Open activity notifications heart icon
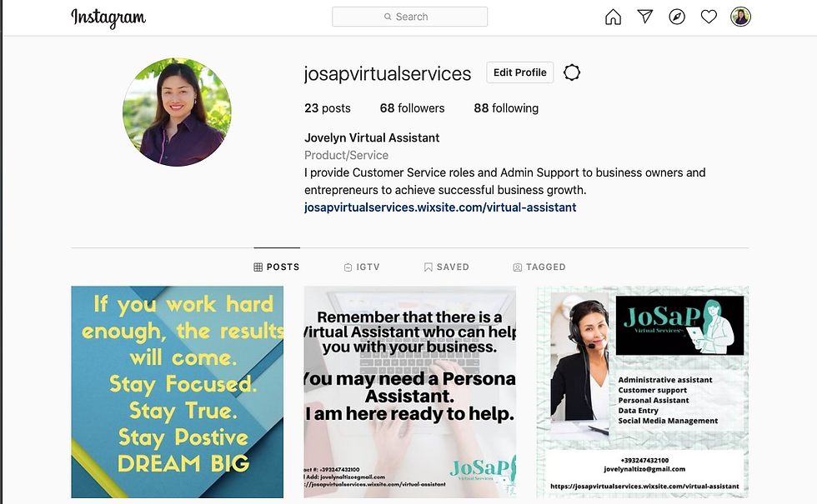Image resolution: width=817 pixels, height=504 pixels. [709, 17]
